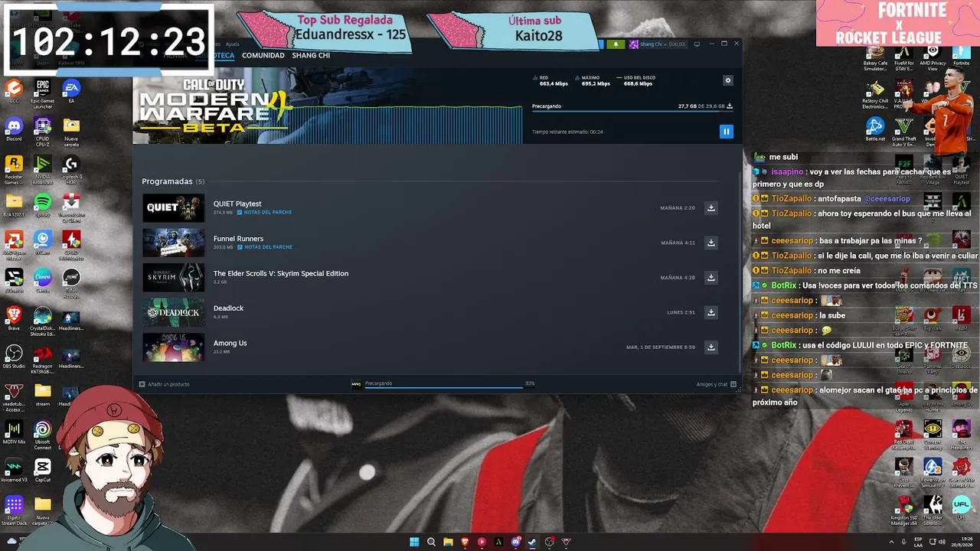Start Deadlock scheduled download now

click(x=711, y=312)
